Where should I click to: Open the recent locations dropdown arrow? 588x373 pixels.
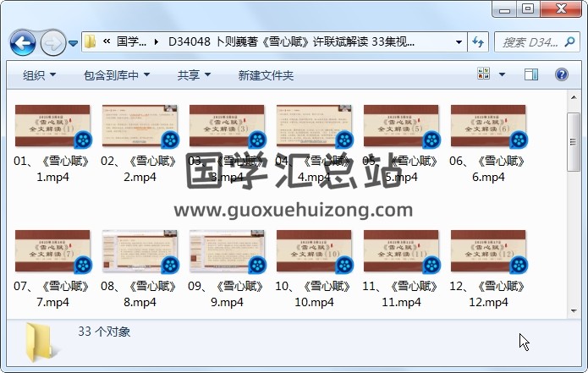pos(73,42)
